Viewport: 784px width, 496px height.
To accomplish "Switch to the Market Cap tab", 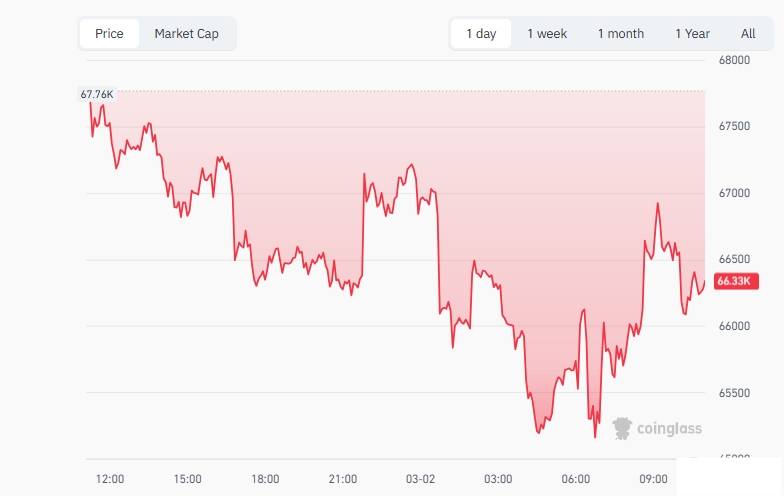I will tap(186, 34).
